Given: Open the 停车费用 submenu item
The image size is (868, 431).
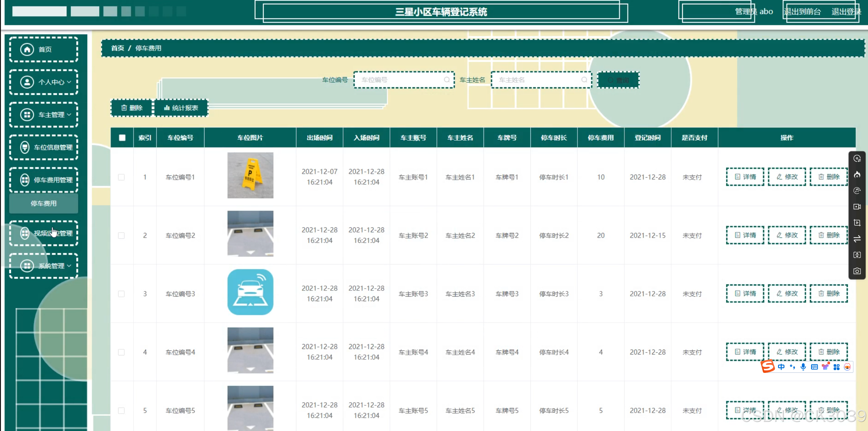Looking at the screenshot, I should pyautogui.click(x=44, y=204).
